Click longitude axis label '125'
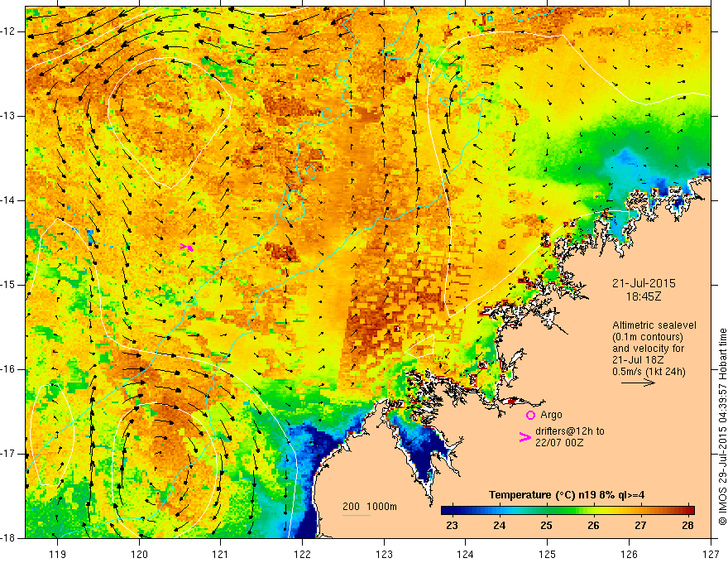 (548, 554)
